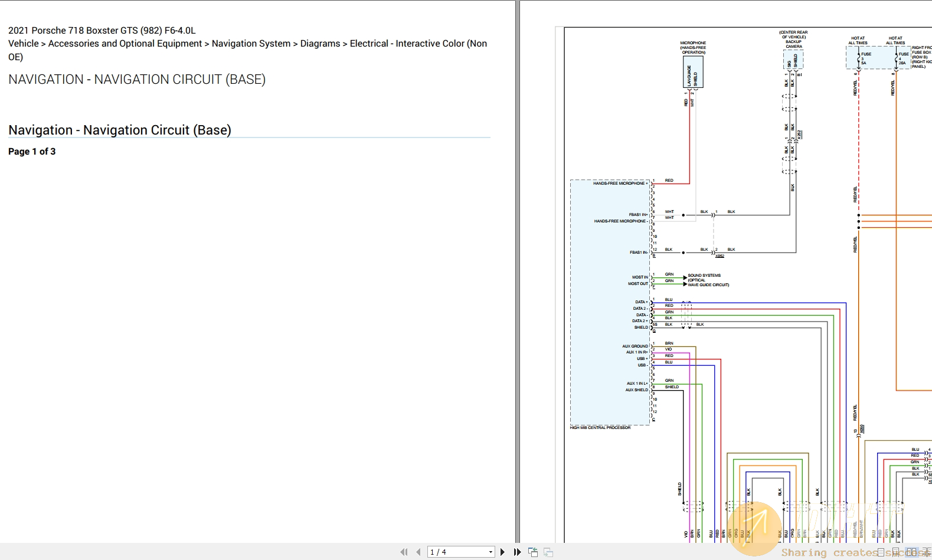Click the VIO wire label at AUX 1 IN R+
The height and width of the screenshot is (560, 932).
click(668, 349)
